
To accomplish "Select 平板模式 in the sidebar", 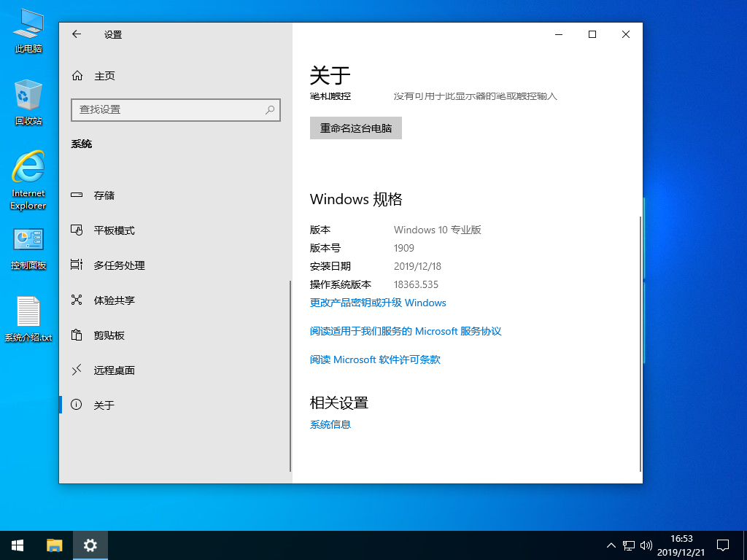I will [114, 230].
